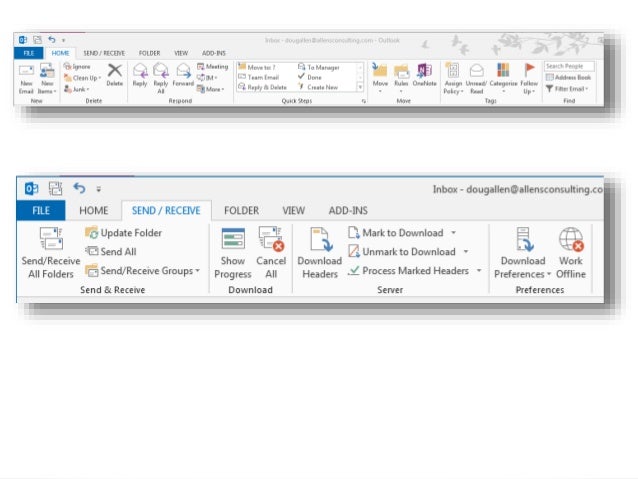Click the Search People field

click(569, 66)
